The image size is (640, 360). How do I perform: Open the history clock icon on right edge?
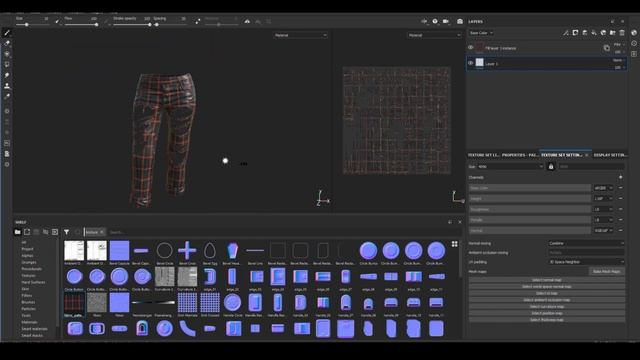click(634, 43)
